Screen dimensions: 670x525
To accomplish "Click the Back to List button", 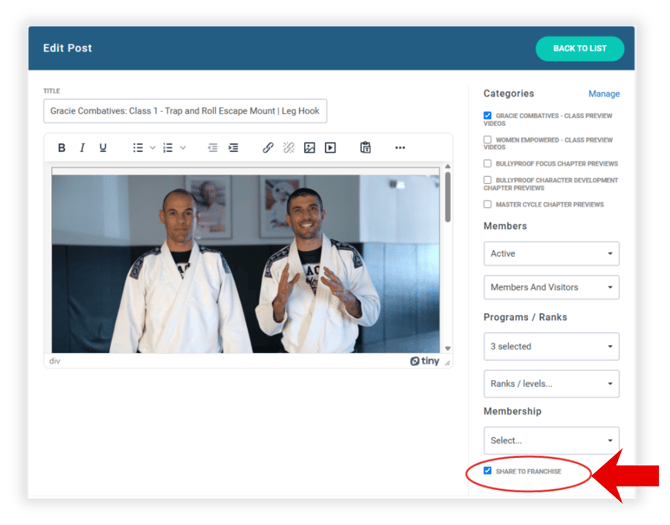I will point(579,49).
